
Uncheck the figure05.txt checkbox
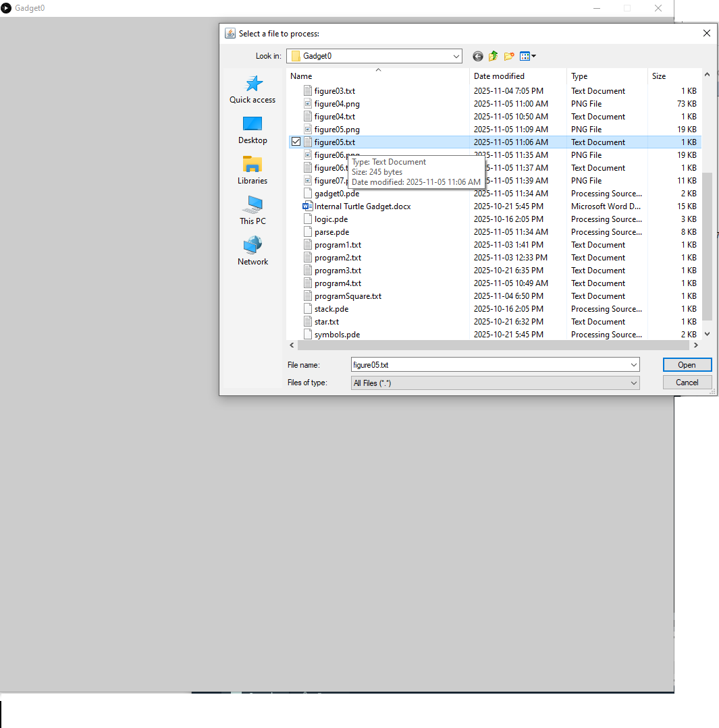296,142
